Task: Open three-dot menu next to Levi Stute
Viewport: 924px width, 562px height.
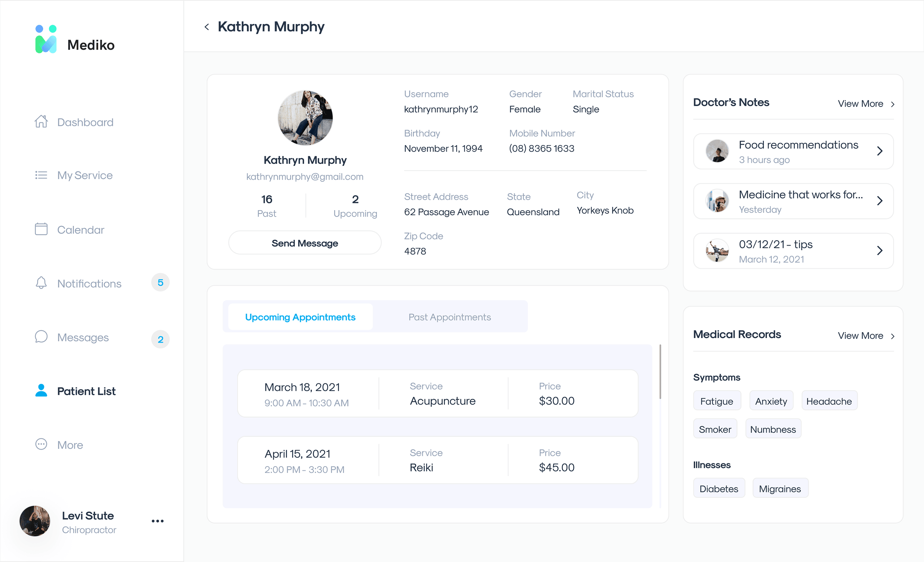Action: point(157,521)
